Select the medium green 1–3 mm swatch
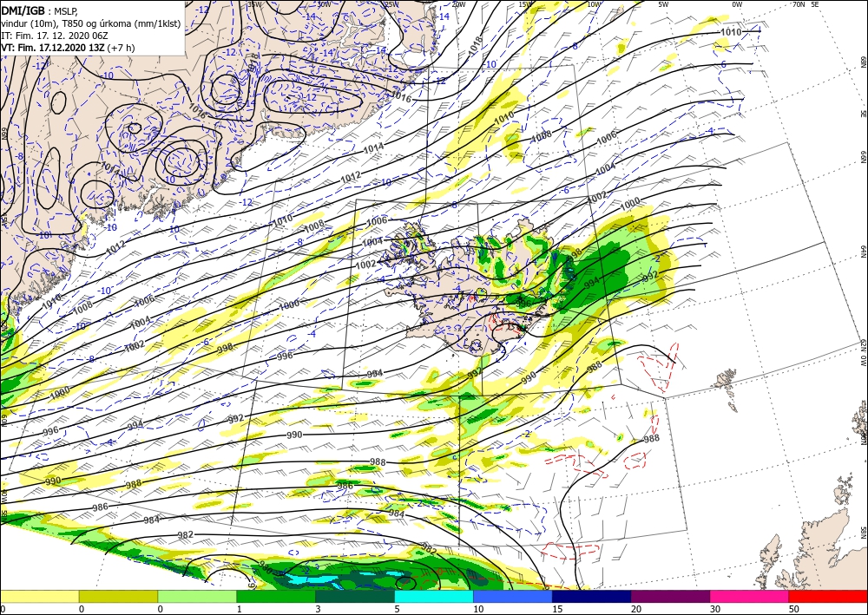Viewport: 868px width, 615px height. tap(276, 597)
